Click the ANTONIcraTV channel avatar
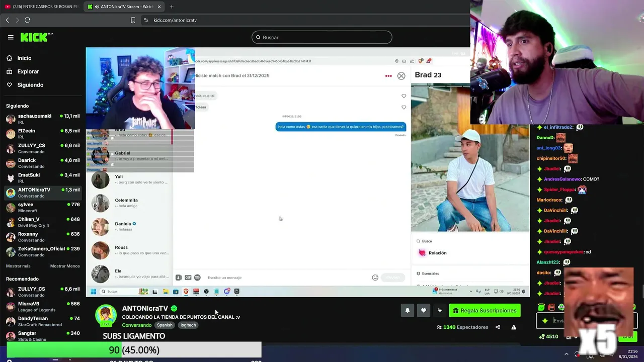The height and width of the screenshot is (362, 644). [x=106, y=316]
